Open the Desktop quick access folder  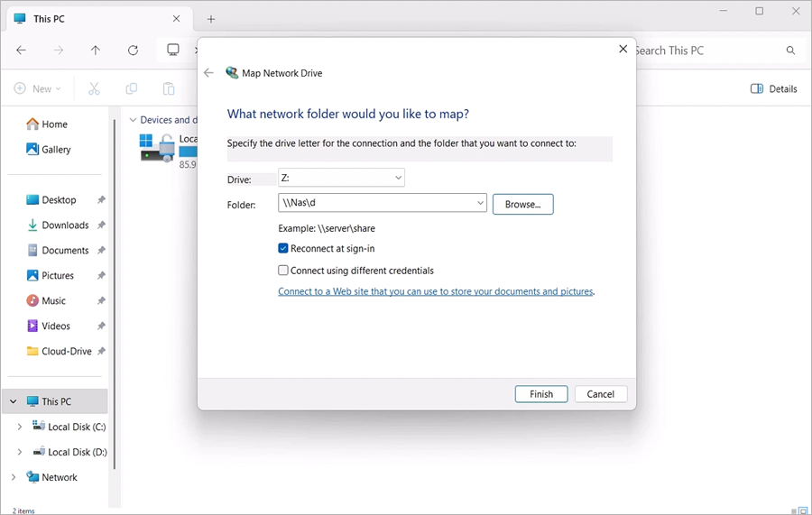pyautogui.click(x=51, y=200)
